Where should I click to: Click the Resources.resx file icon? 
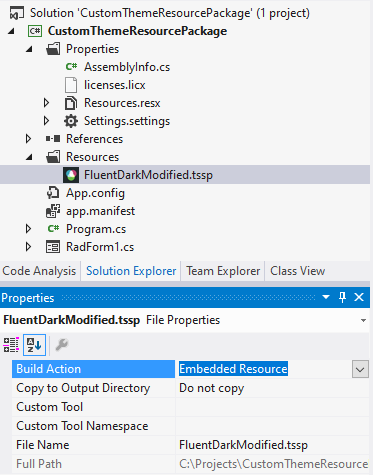(x=71, y=103)
